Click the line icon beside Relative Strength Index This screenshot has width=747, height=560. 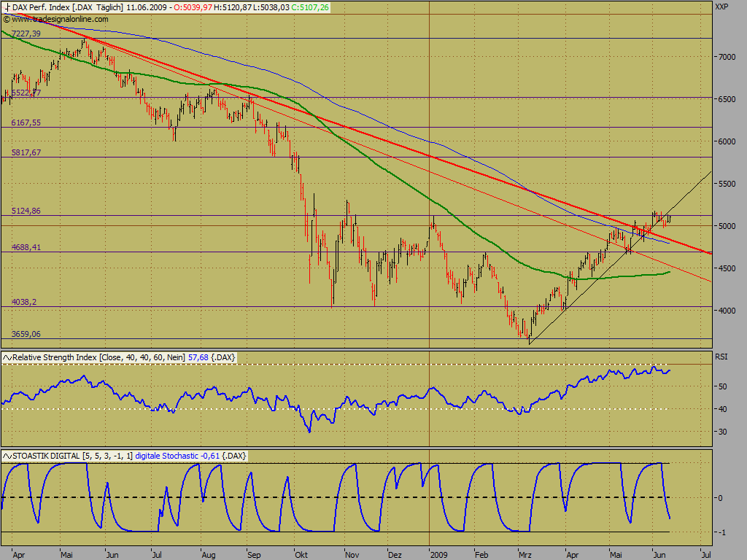7,357
